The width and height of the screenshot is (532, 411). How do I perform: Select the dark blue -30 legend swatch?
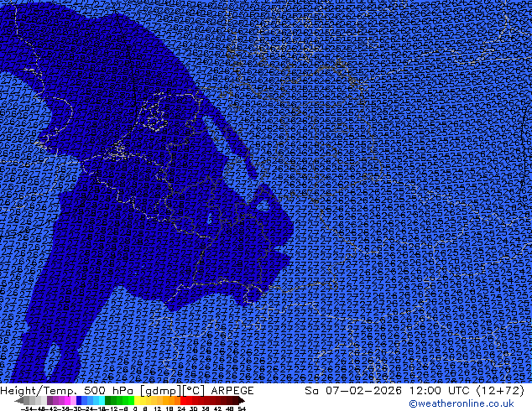[x=79, y=400]
